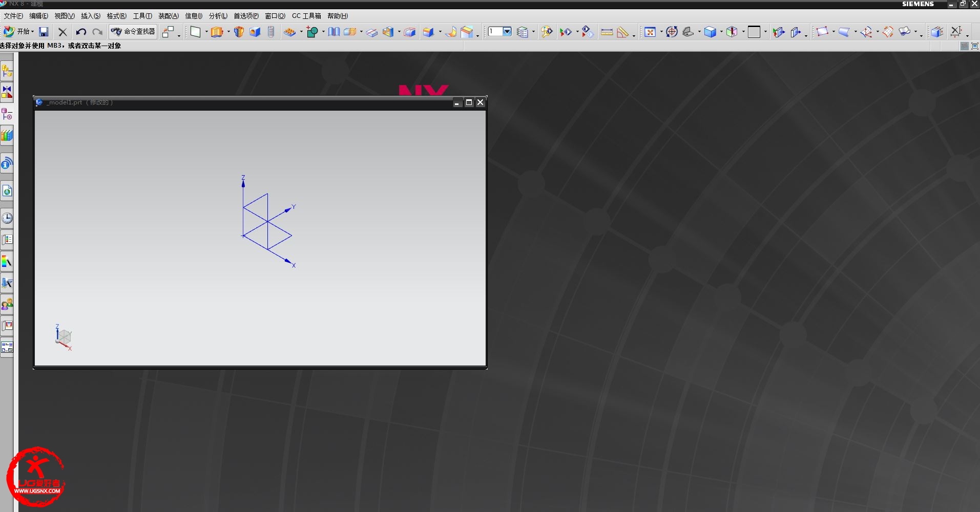Image resolution: width=980 pixels, height=512 pixels.
Task: Open the 文件(F) menu
Action: pos(13,16)
